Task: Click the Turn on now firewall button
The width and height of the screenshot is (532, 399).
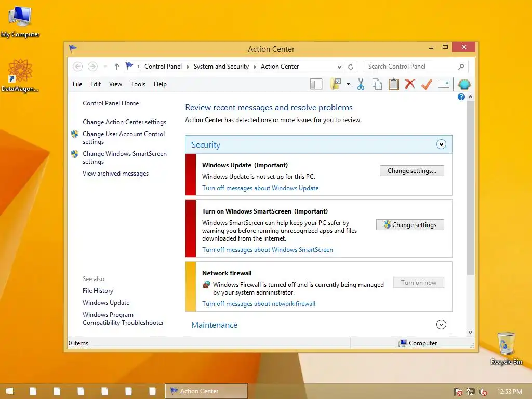Action: pyautogui.click(x=419, y=283)
